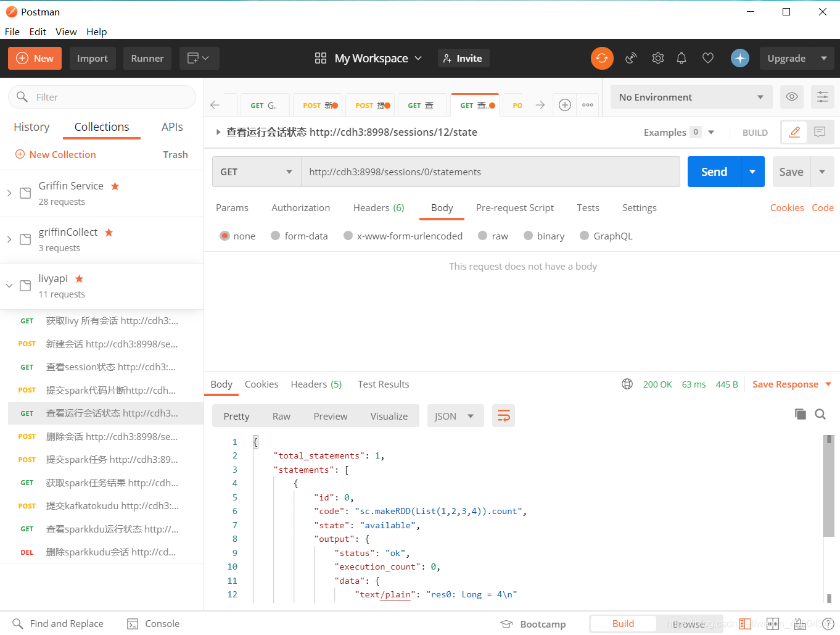Add a new request tab with plus
The width and height of the screenshot is (840, 635).
tap(565, 105)
